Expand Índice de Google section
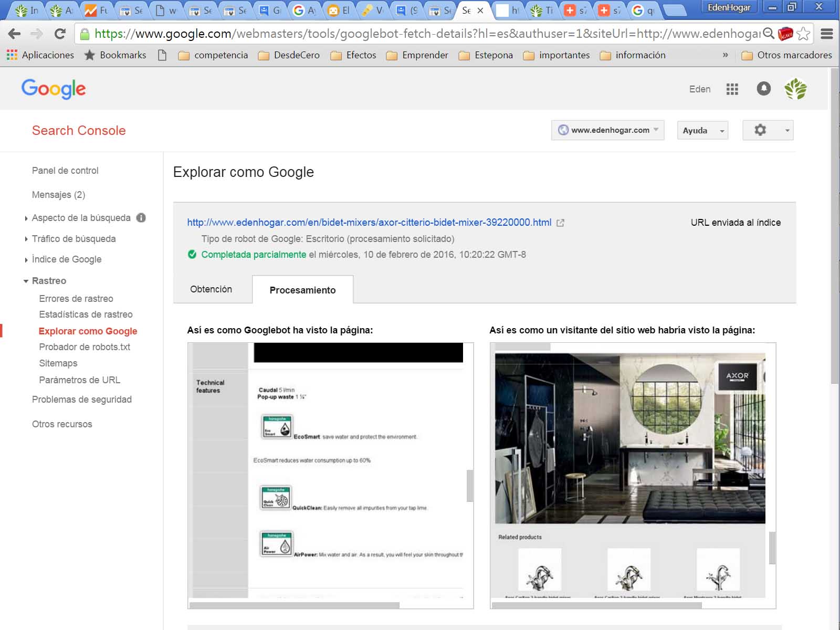This screenshot has width=840, height=630. 67,259
